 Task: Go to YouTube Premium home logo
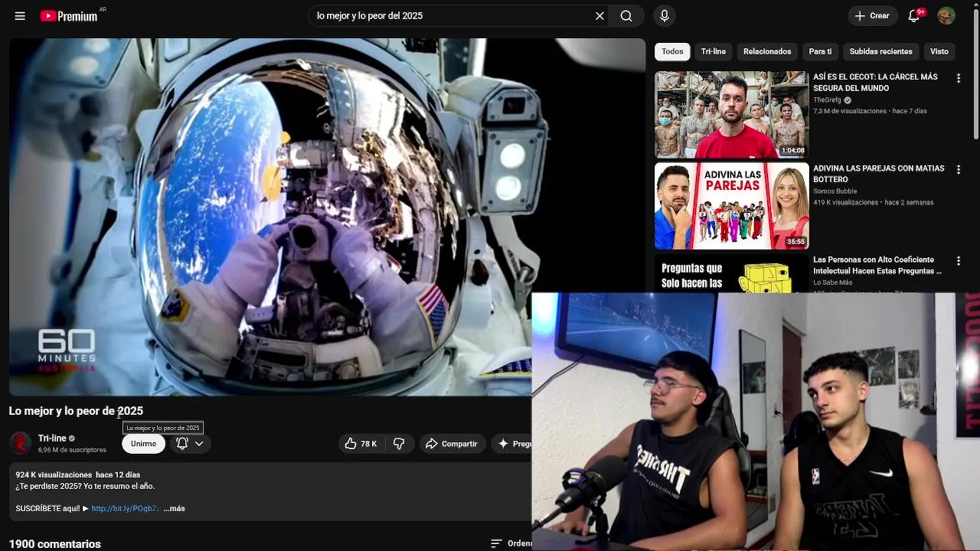tap(69, 15)
